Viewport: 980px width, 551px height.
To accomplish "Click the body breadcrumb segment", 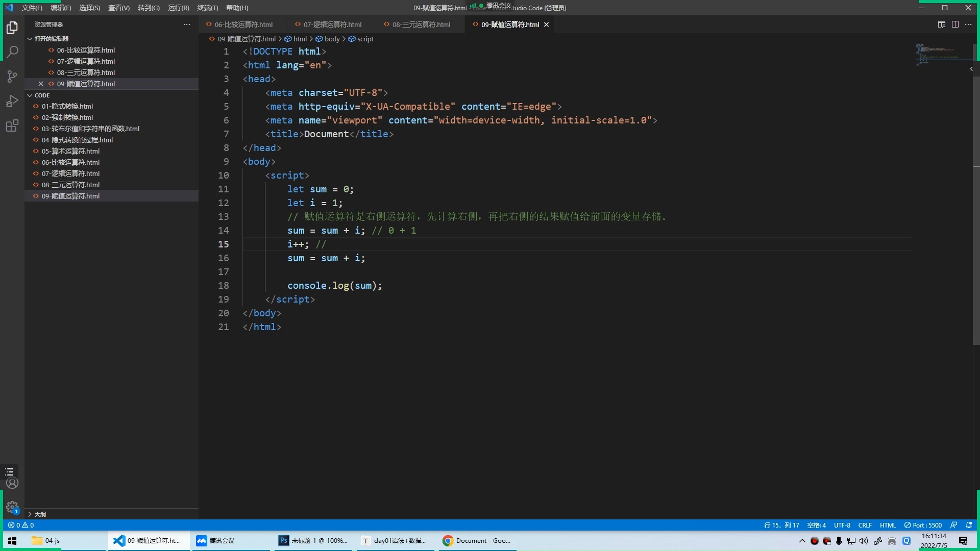I will [328, 39].
